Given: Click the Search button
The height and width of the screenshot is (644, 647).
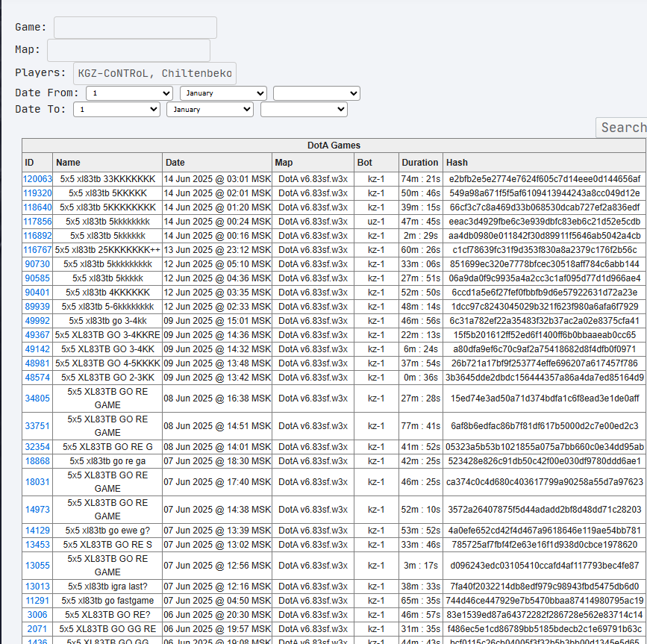Looking at the screenshot, I should (x=622, y=128).
